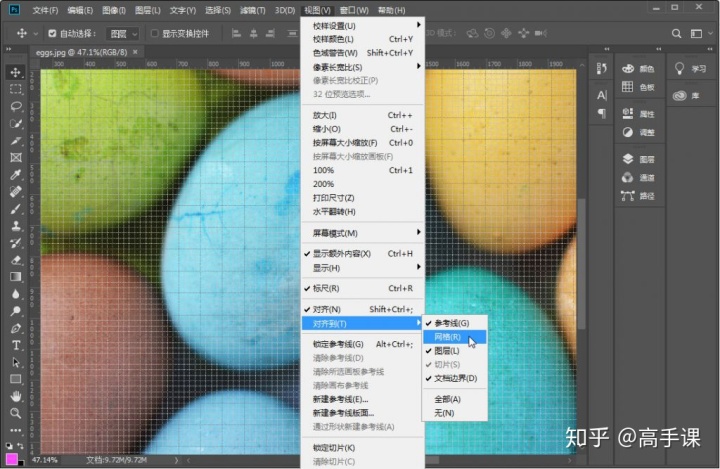Open the Swatches panel (色板)
Screen dimensions: 720x469
(638, 87)
